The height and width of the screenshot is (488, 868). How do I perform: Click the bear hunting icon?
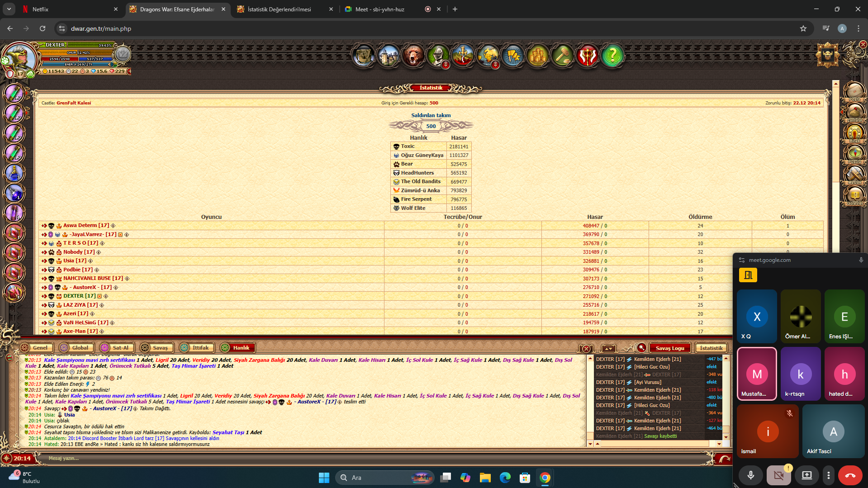pyautogui.click(x=413, y=56)
